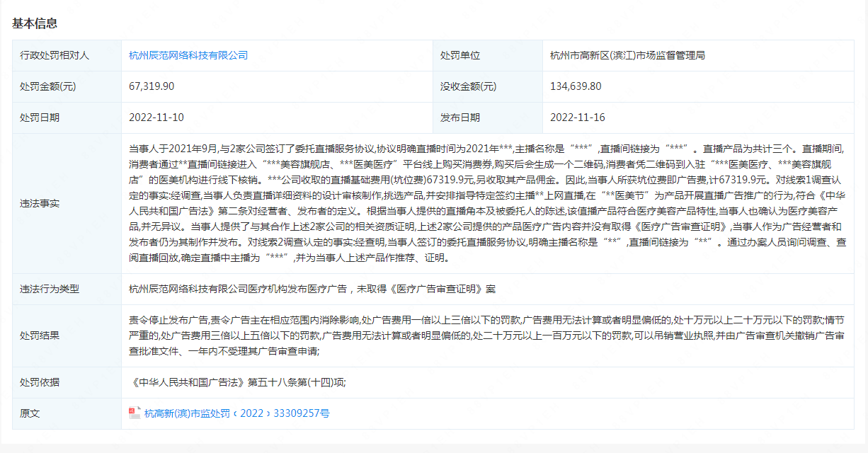
Task: Select the 违法行为类型 label cell
Action: click(67, 289)
